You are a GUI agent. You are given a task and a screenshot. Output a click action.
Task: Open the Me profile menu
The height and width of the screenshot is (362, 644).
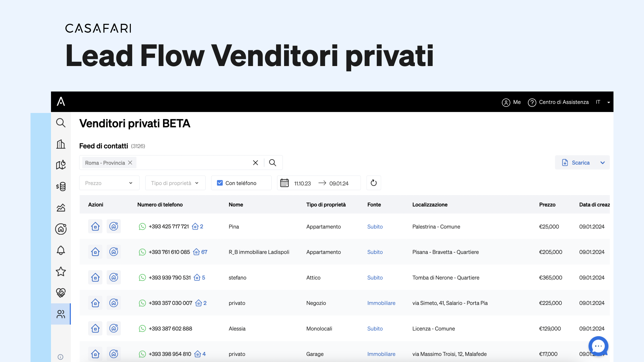(x=511, y=102)
